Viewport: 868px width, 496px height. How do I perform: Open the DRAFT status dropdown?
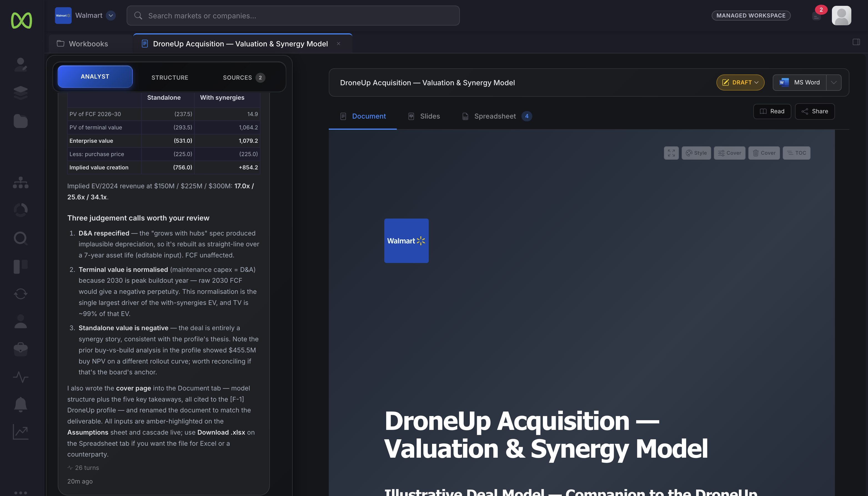(740, 82)
